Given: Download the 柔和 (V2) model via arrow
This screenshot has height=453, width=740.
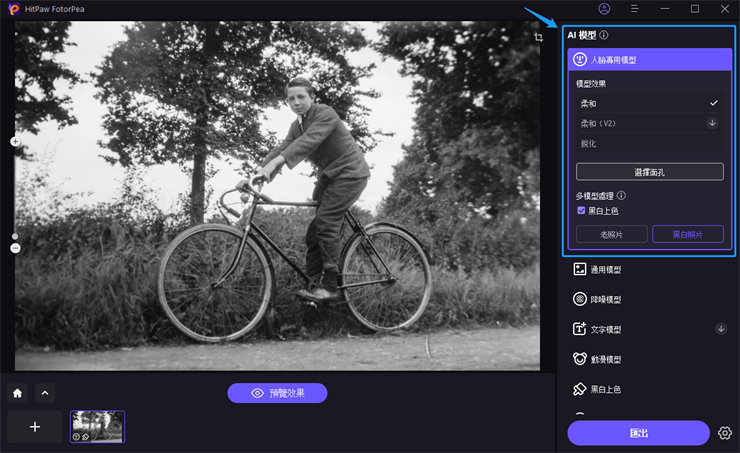Looking at the screenshot, I should click(x=712, y=123).
